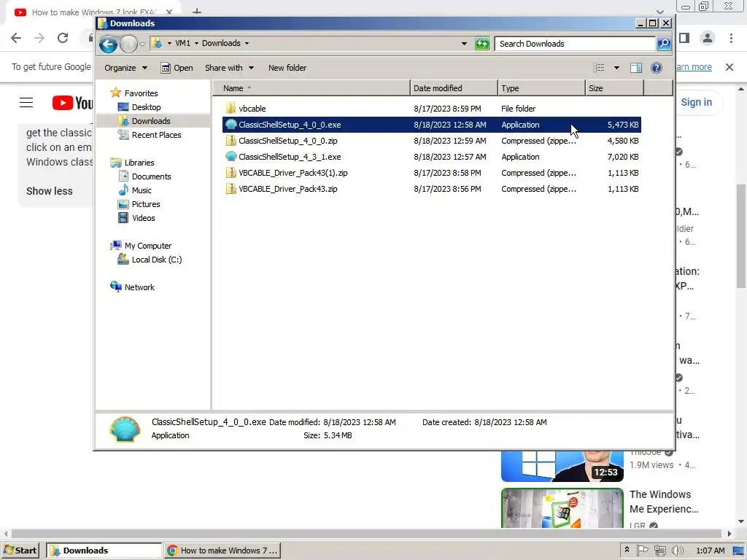Open Explorer help question mark icon
The width and height of the screenshot is (747, 560).
(657, 68)
